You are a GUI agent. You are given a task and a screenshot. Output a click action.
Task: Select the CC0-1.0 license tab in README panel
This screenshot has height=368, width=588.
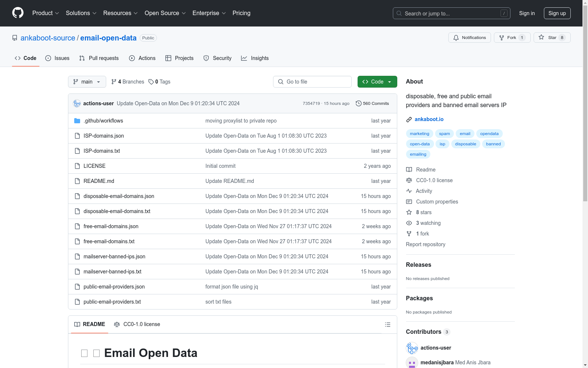[x=137, y=324]
